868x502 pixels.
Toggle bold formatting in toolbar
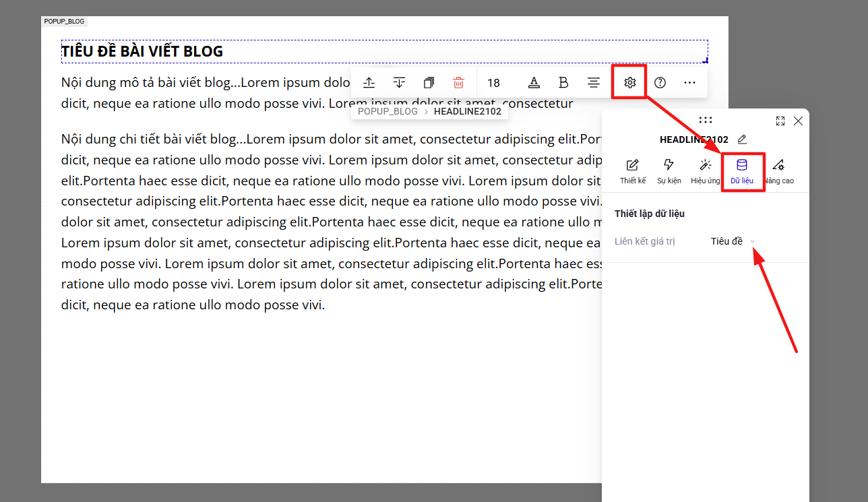click(x=563, y=83)
